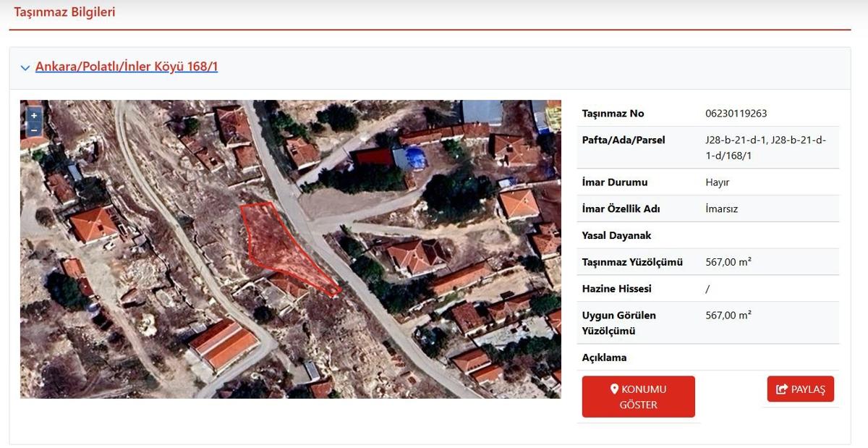Collapse the Ankara/Polatlı property panel chevron

click(x=25, y=68)
